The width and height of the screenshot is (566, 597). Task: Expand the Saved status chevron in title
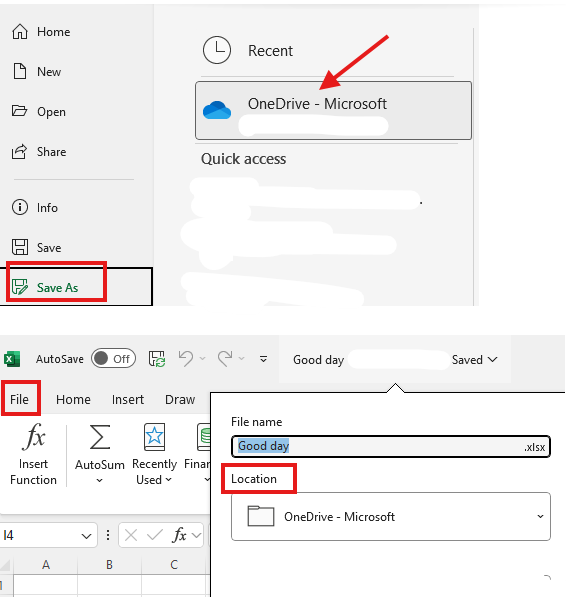pos(492,360)
